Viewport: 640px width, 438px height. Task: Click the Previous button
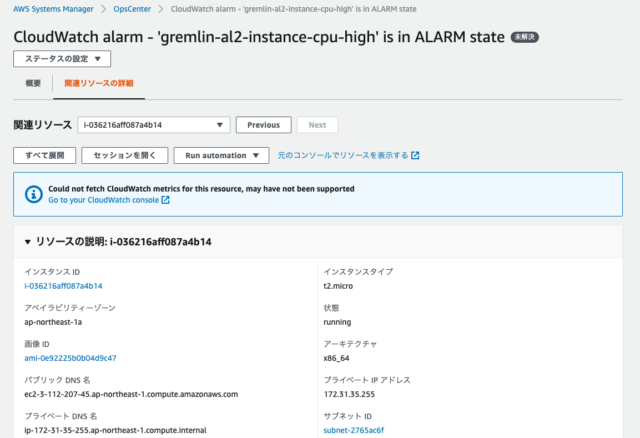[264, 125]
